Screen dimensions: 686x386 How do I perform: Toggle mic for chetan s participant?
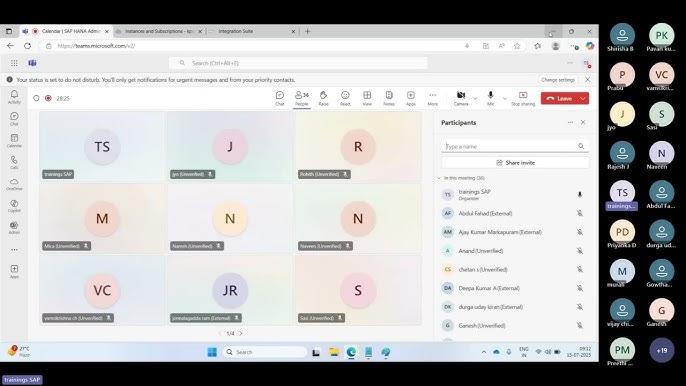coord(580,270)
